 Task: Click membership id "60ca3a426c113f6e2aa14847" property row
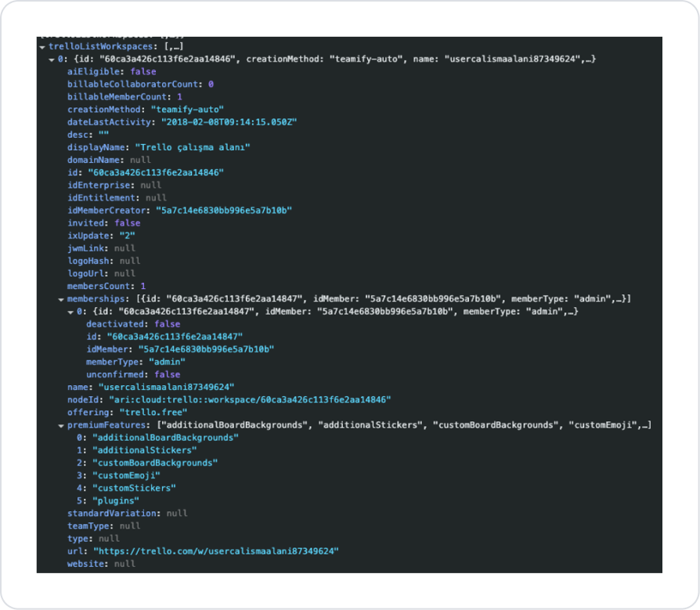tap(164, 337)
